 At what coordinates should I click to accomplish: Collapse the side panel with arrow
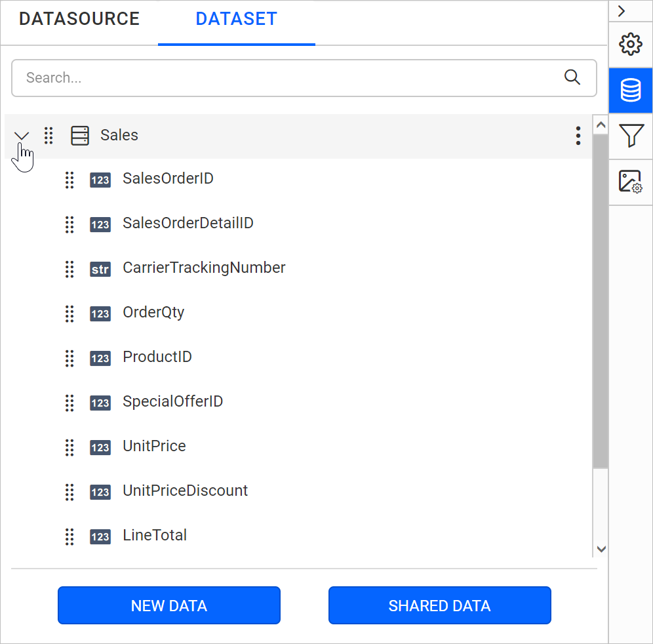tap(622, 11)
